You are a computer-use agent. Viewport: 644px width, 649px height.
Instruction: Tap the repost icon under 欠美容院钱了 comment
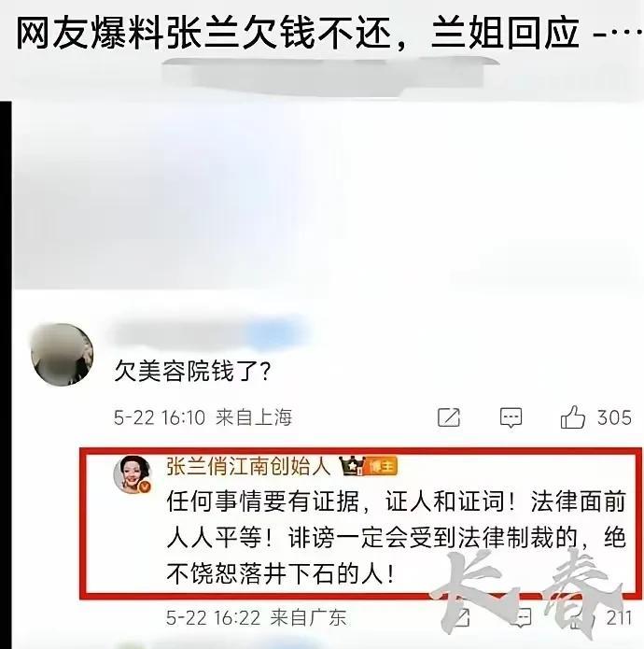tap(449, 417)
